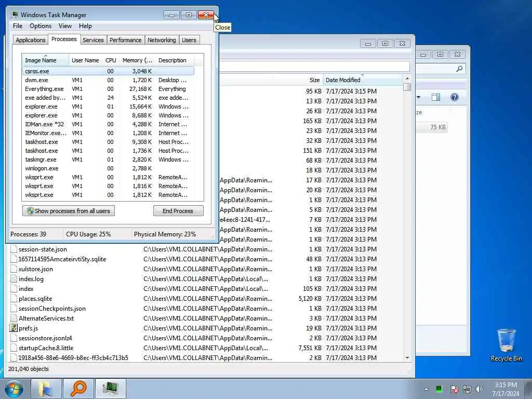Open the Options menu in Task Manager

41,26
